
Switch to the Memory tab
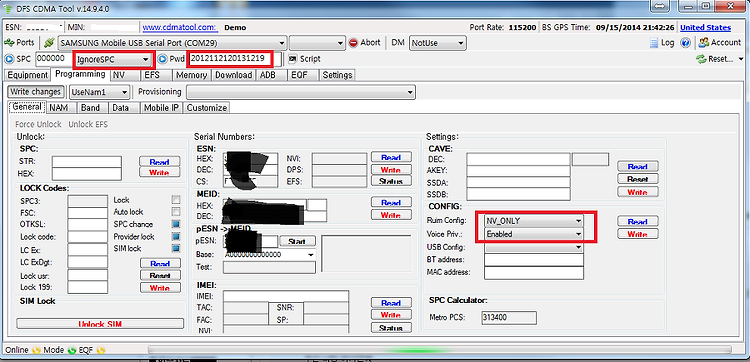(x=191, y=75)
